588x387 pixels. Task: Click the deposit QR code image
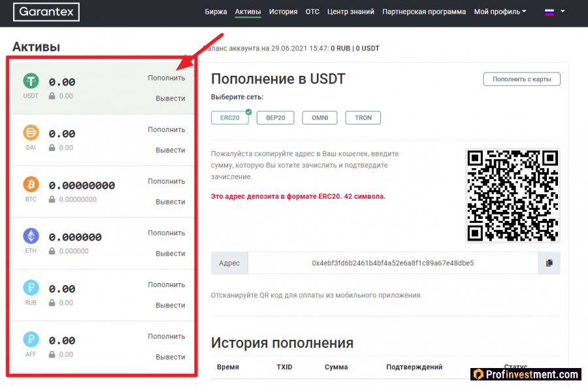(x=513, y=195)
